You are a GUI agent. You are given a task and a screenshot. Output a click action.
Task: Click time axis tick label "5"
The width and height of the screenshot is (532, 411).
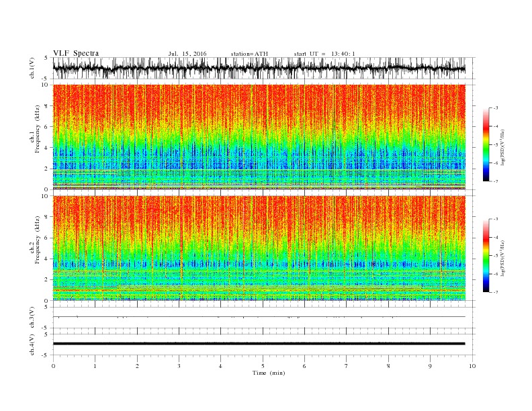[263, 366]
